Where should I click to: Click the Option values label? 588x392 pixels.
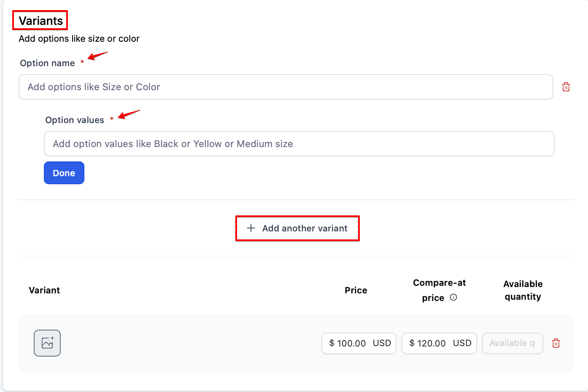tap(75, 120)
